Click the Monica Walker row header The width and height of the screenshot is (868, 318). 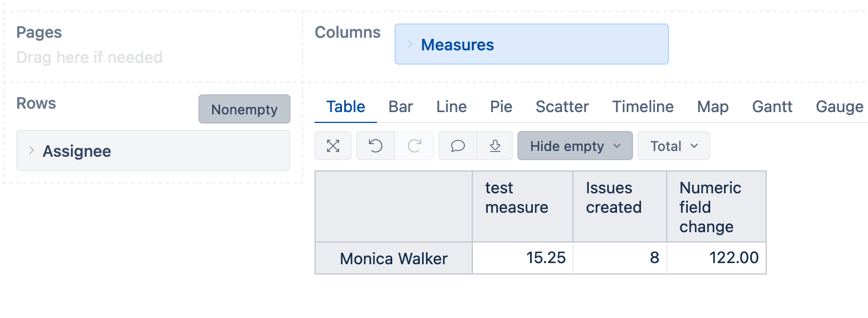(x=393, y=259)
